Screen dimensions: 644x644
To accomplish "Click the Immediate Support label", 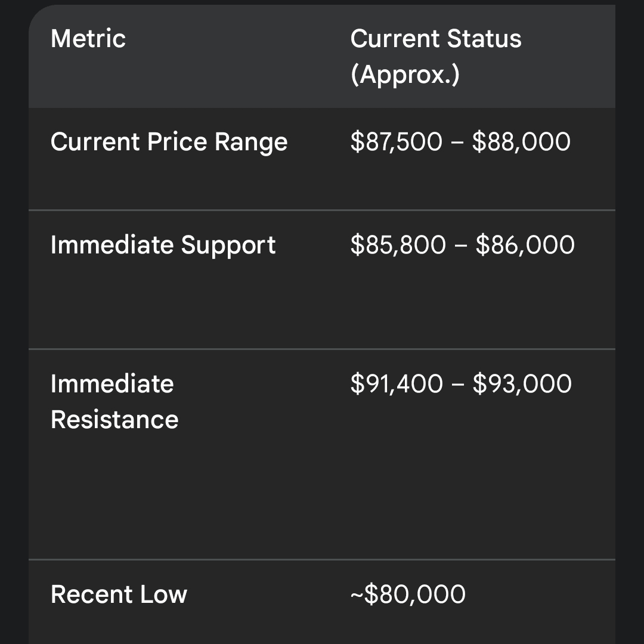I will click(x=163, y=246).
